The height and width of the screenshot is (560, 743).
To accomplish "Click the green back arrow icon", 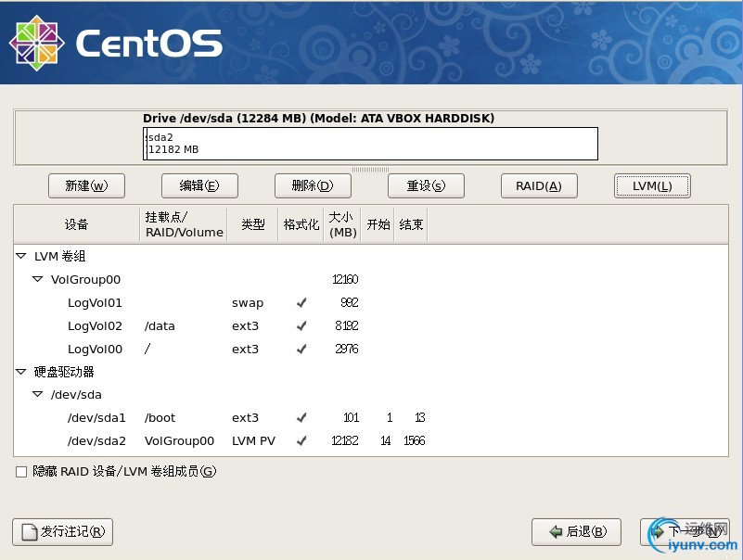I will pyautogui.click(x=556, y=532).
